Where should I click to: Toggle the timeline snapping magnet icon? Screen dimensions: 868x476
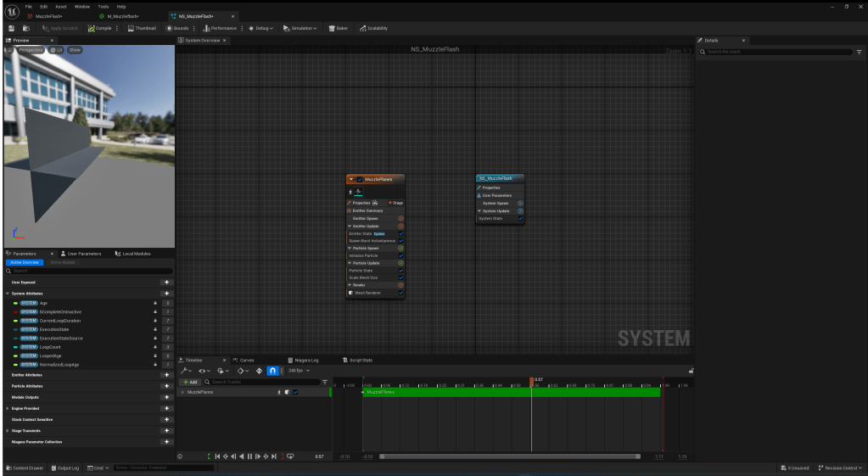(272, 371)
